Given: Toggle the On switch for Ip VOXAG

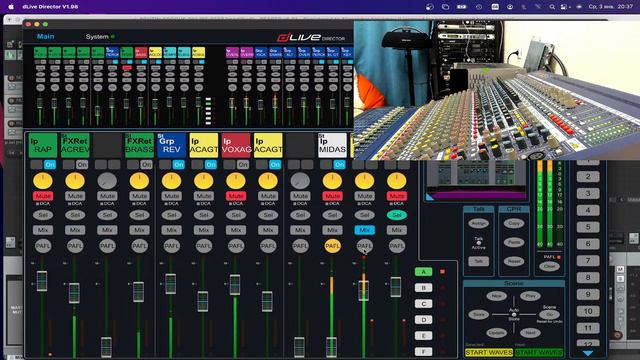Looking at the screenshot, I should (x=242, y=164).
